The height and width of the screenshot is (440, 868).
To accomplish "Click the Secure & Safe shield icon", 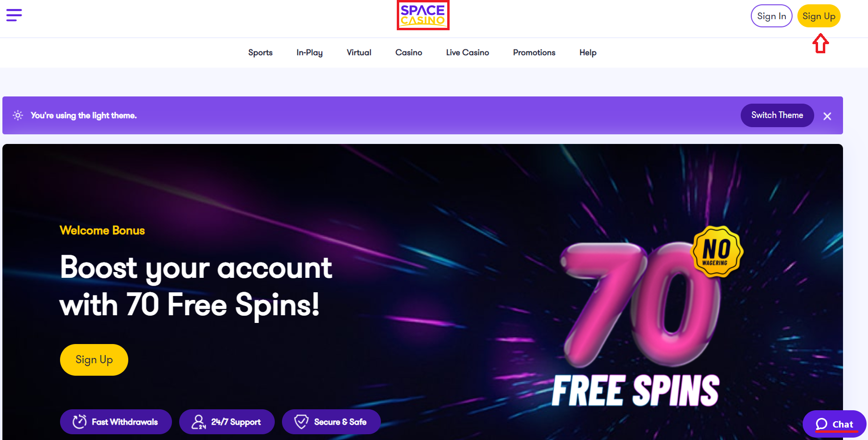I will [301, 422].
